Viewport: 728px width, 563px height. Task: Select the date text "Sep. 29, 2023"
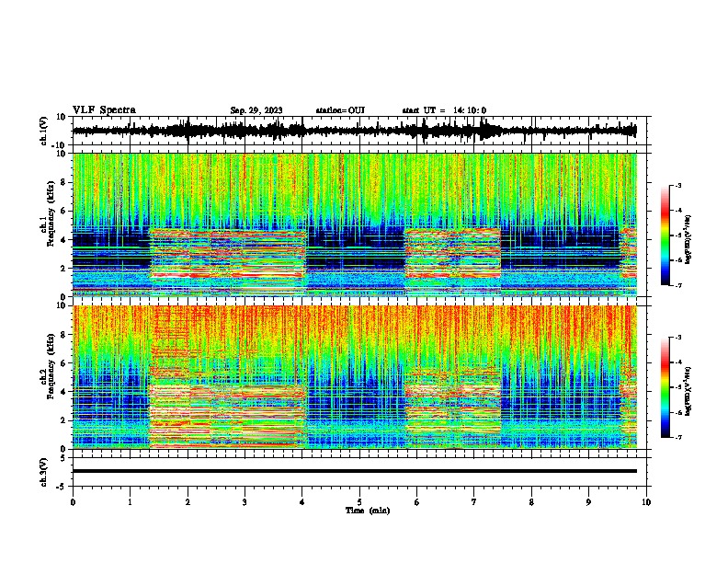(256, 110)
